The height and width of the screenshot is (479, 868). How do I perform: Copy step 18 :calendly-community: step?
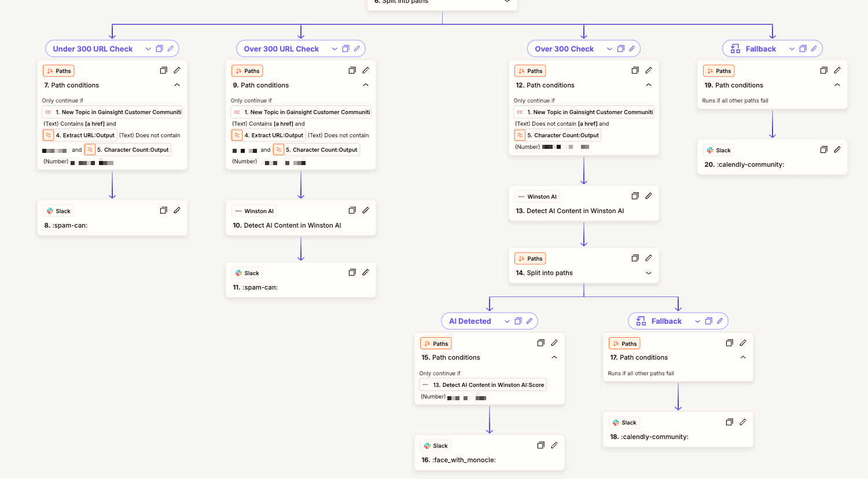729,422
